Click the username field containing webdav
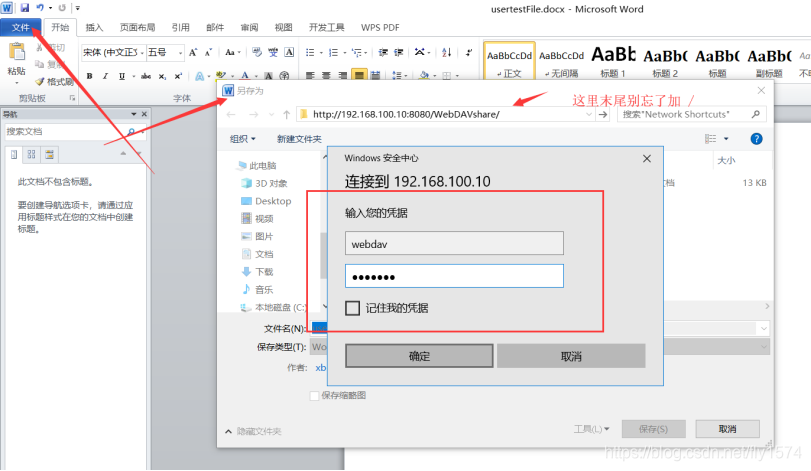The height and width of the screenshot is (471, 811). click(454, 243)
